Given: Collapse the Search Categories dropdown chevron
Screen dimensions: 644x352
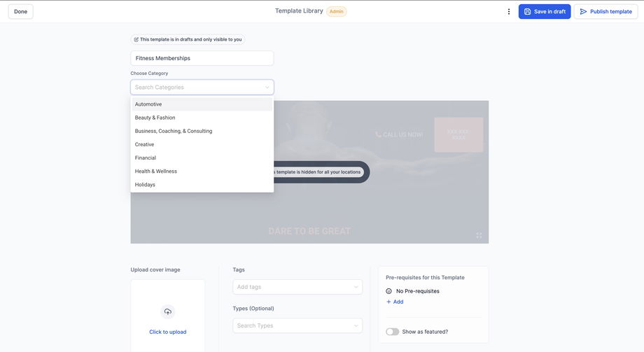Looking at the screenshot, I should [x=267, y=87].
